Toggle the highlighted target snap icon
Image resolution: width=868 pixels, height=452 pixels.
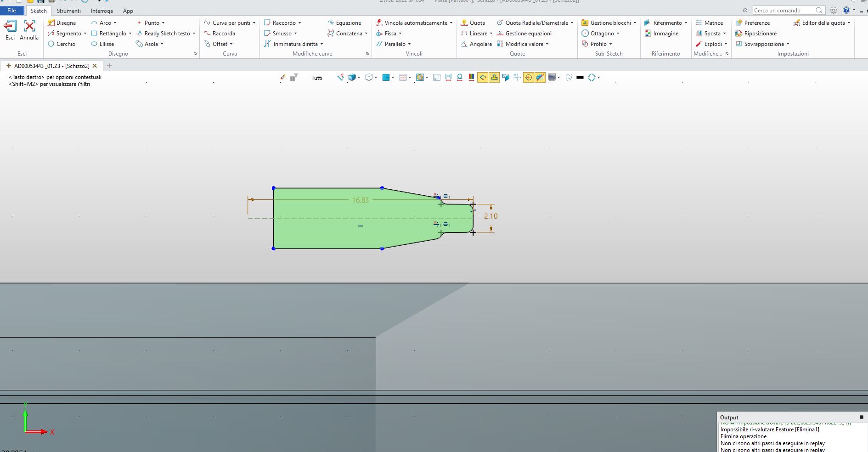pos(529,78)
